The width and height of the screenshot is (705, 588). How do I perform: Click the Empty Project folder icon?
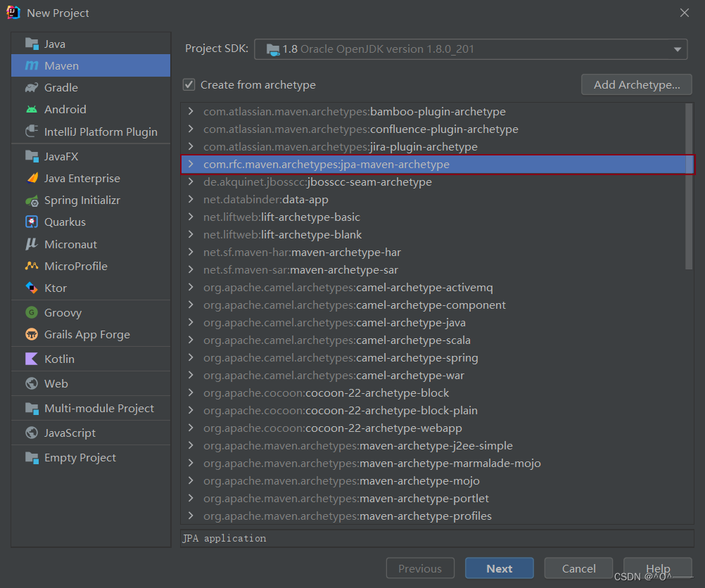(x=32, y=457)
